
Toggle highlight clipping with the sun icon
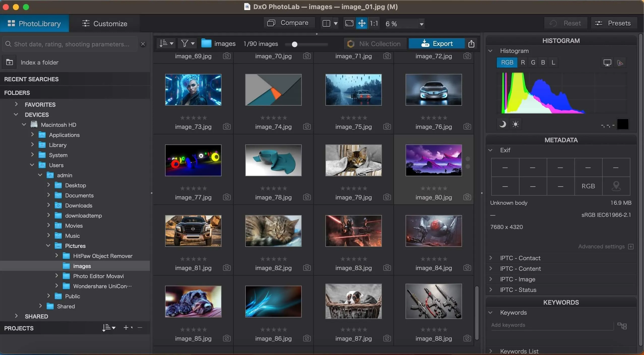[515, 124]
